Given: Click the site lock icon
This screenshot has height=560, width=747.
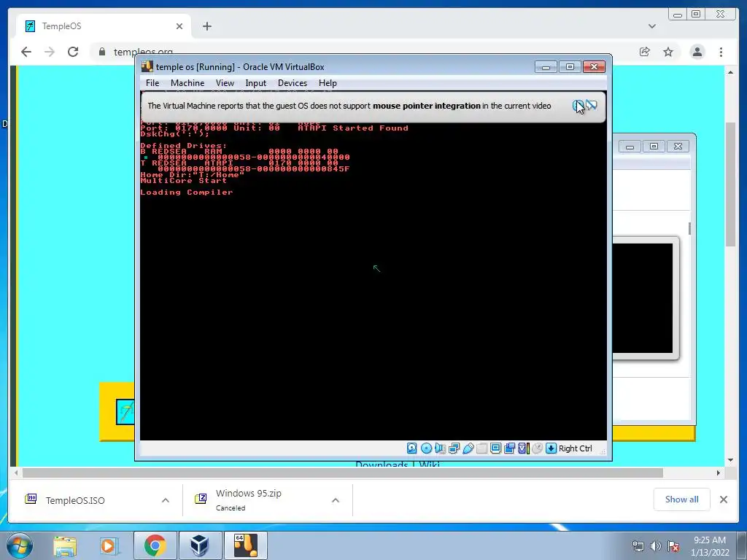Looking at the screenshot, I should point(102,52).
